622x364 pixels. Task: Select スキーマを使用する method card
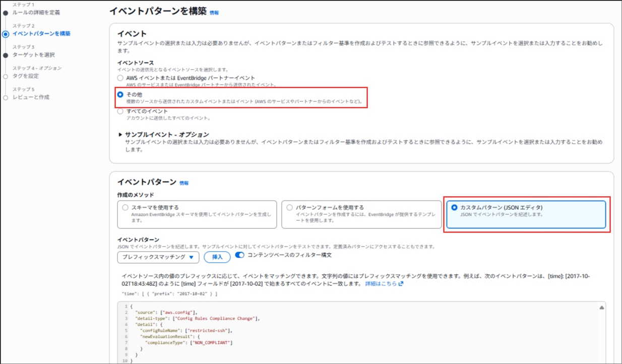pyautogui.click(x=197, y=214)
